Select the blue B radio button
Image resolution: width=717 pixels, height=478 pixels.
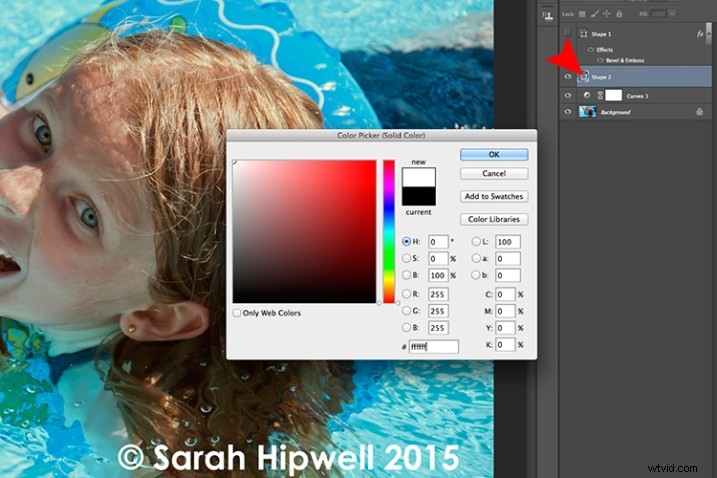[x=406, y=328]
